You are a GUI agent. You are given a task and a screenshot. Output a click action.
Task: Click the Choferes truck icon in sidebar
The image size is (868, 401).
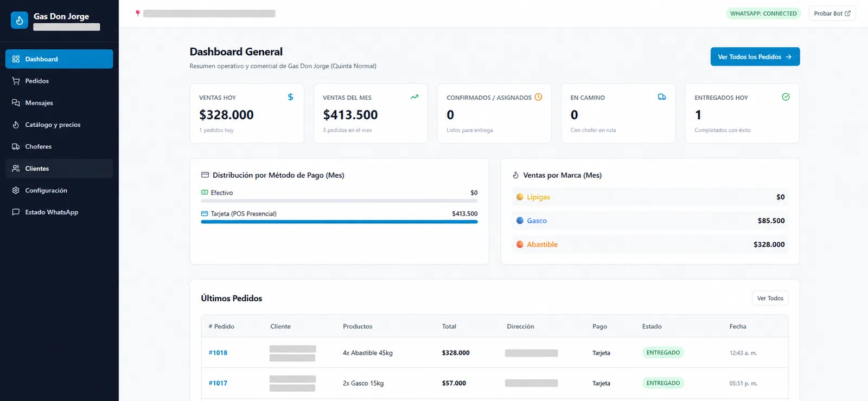coord(16,146)
